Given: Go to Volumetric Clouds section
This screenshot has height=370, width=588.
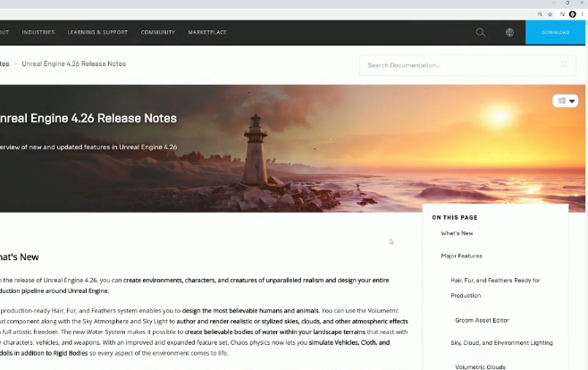Looking at the screenshot, I should [481, 367].
